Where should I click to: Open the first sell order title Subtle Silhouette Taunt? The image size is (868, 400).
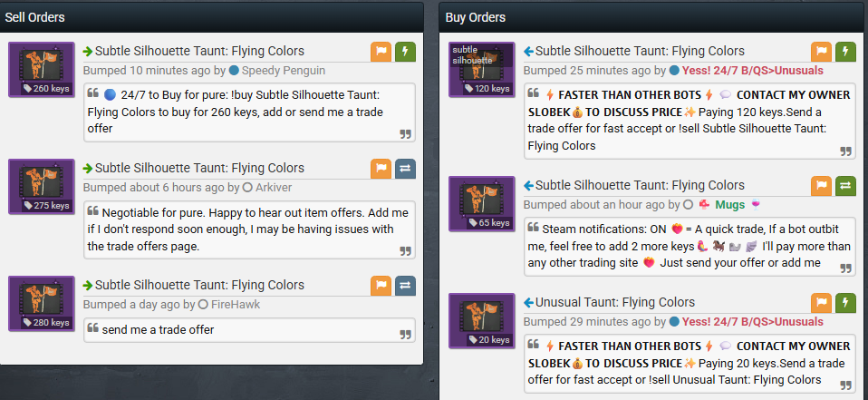[199, 51]
